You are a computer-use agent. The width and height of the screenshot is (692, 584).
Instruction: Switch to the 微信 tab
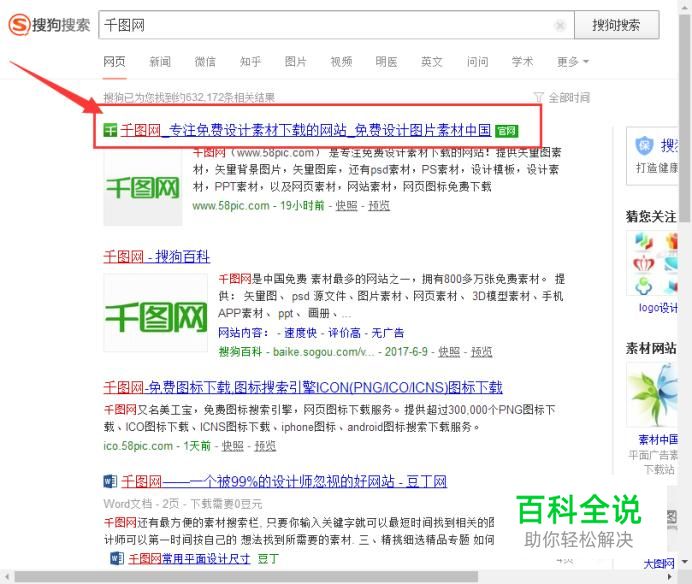tap(205, 61)
